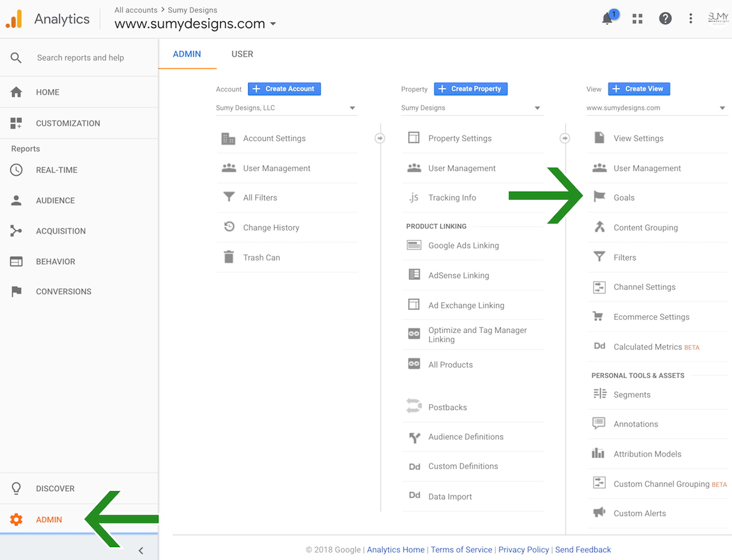732x560 pixels.
Task: Open the Sumy Designs property dropdown
Action: pyautogui.click(x=472, y=108)
